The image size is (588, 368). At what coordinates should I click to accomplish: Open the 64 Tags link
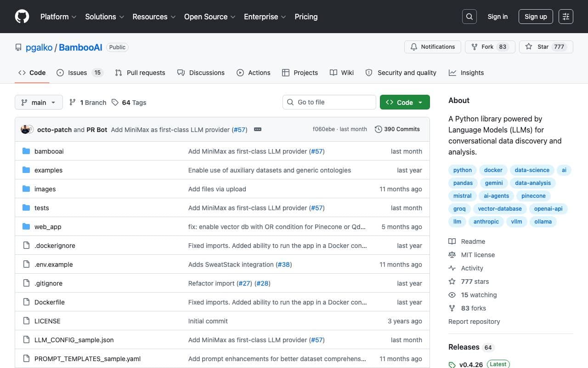(x=129, y=102)
